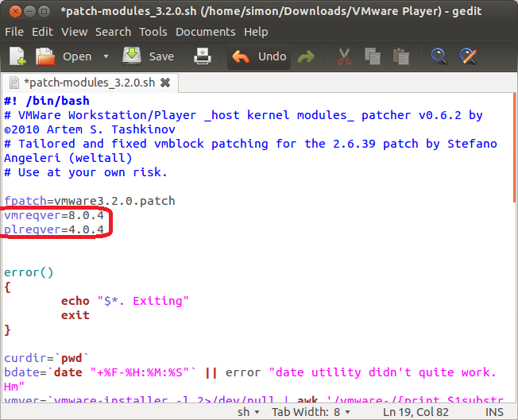Click the #! /bin/bash line

pyautogui.click(x=47, y=101)
